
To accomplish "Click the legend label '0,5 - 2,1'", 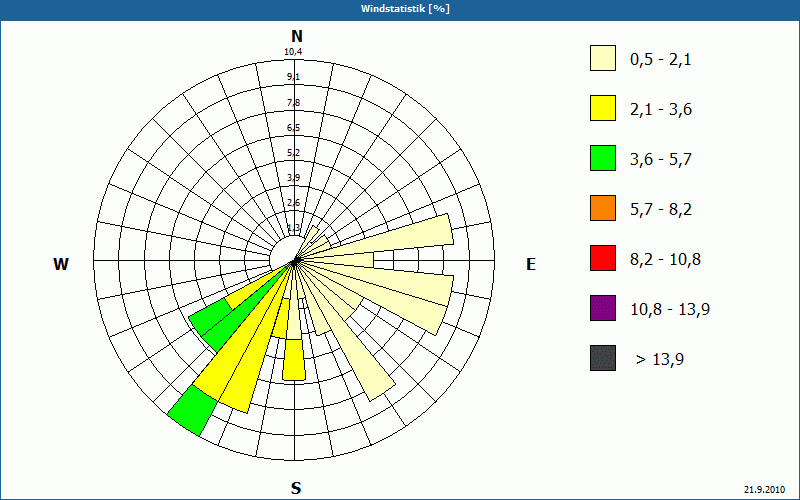I will [661, 60].
